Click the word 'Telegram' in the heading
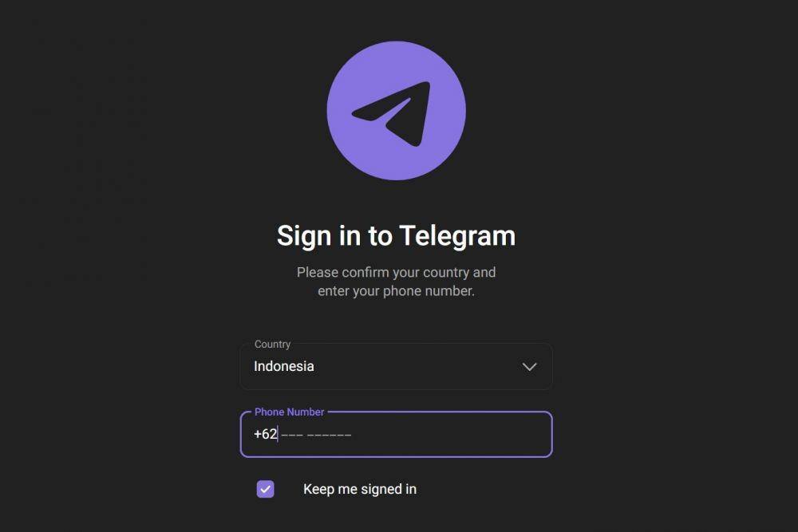Image resolution: width=798 pixels, height=532 pixels. point(457,236)
